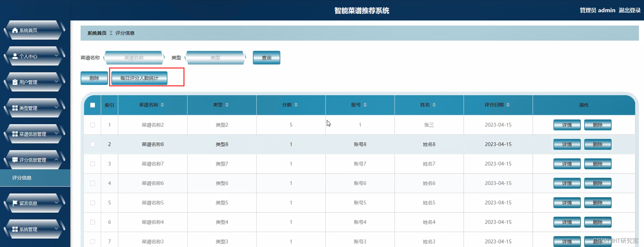Click the person icon beside 个人中心
Image resolution: width=644 pixels, height=247 pixels.
coord(15,56)
